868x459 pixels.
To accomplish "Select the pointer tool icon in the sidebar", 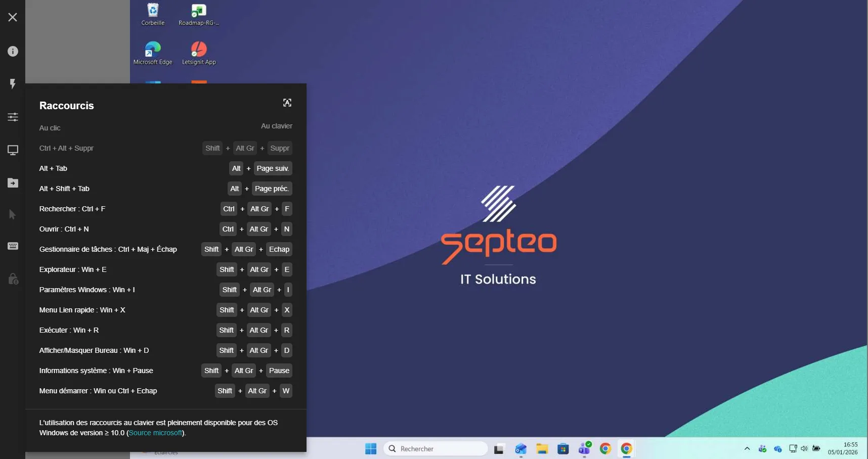I will click(x=12, y=214).
